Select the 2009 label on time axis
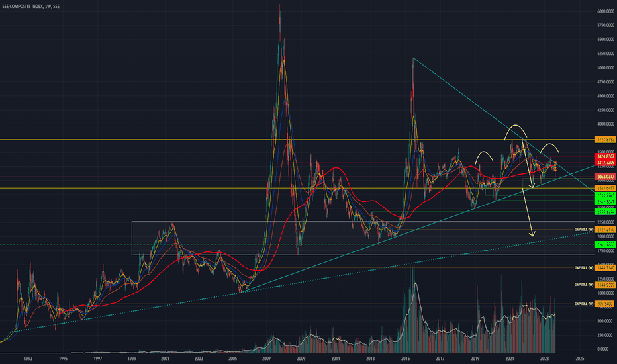The image size is (617, 364). click(301, 359)
